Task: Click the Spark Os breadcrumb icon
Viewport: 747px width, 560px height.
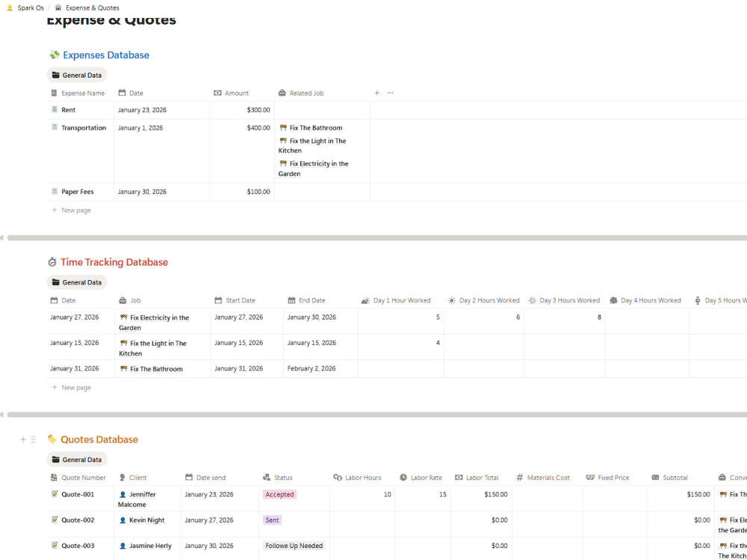Action: click(x=10, y=8)
